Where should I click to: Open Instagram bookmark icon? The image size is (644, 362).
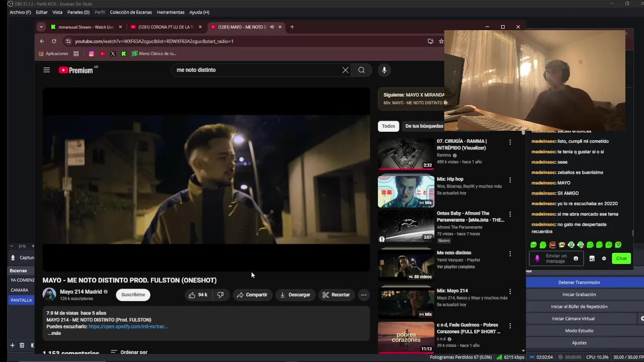pyautogui.click(x=91, y=53)
